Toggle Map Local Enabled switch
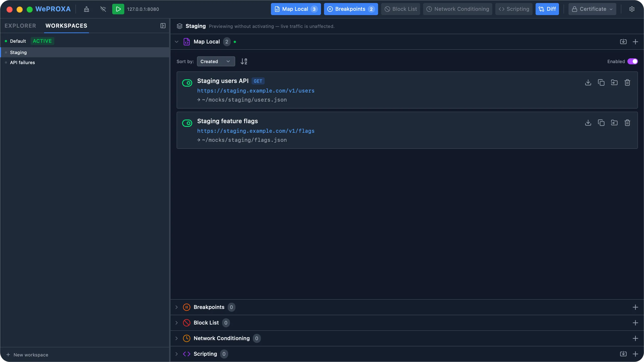 click(x=632, y=61)
